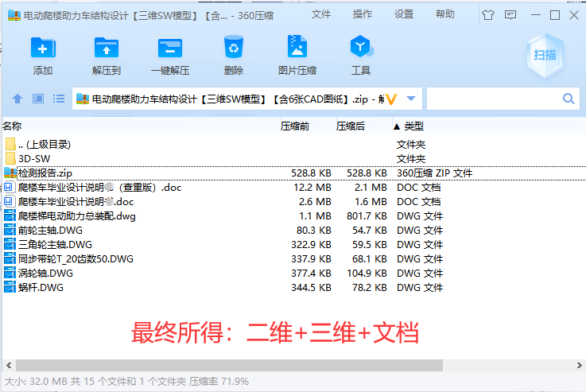586x392 pixels.
Task: Click the 解压到 (Extract to) icon
Action: (107, 48)
